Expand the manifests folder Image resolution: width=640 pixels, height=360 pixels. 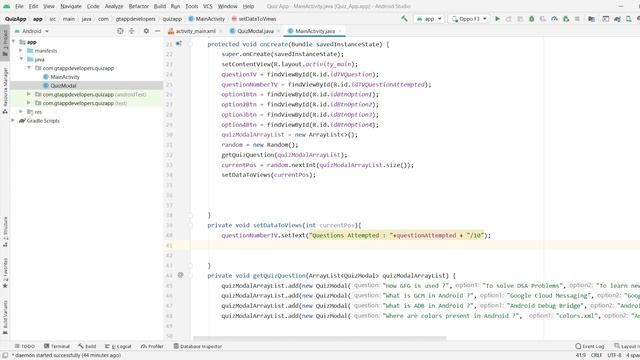(x=21, y=51)
